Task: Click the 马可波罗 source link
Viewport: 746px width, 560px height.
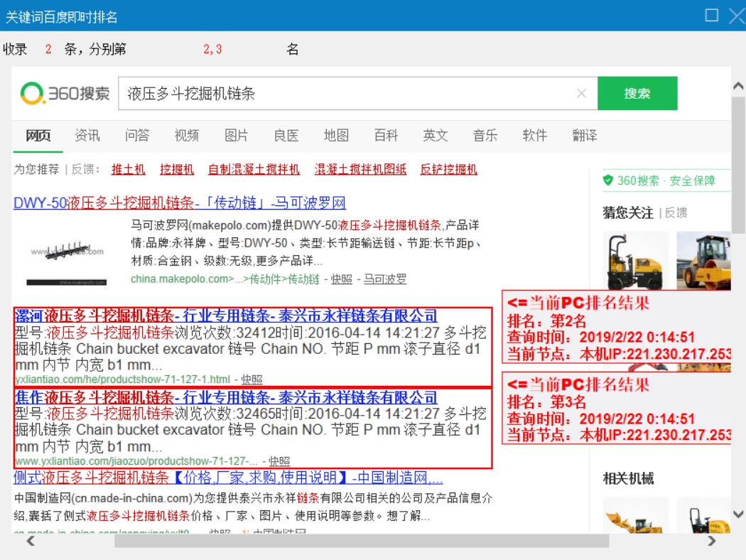Action: tap(385, 279)
